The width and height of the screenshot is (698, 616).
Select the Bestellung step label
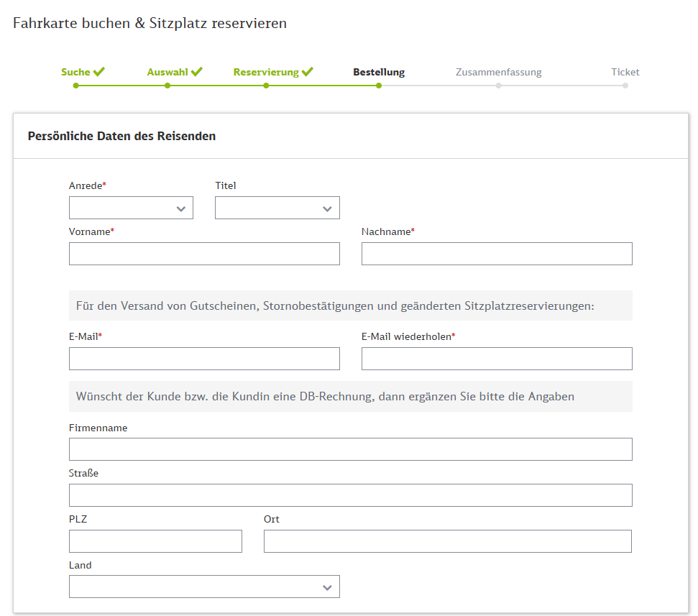[x=378, y=73]
